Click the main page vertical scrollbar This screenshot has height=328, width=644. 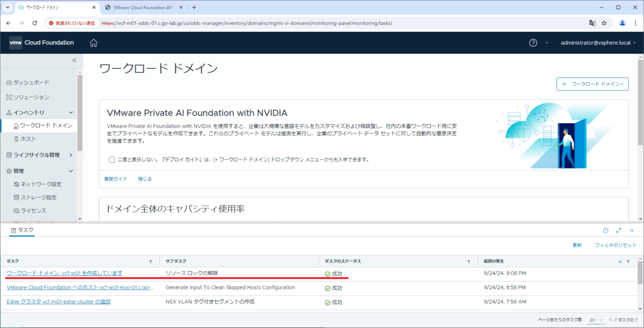pos(640,100)
